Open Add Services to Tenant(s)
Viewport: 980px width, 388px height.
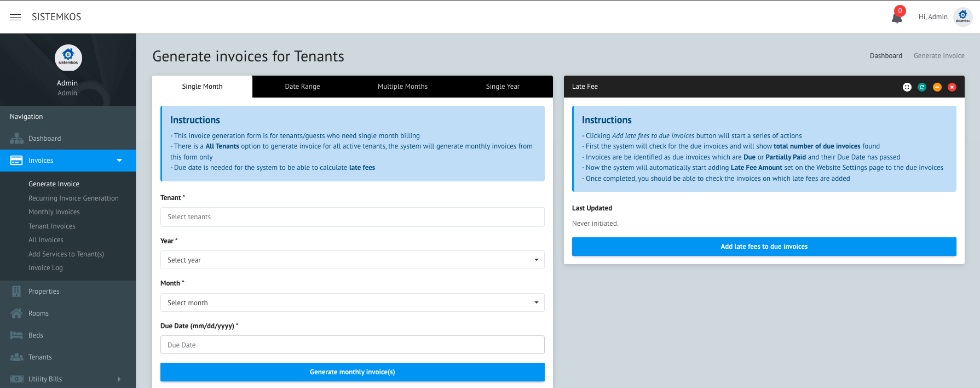coord(66,254)
